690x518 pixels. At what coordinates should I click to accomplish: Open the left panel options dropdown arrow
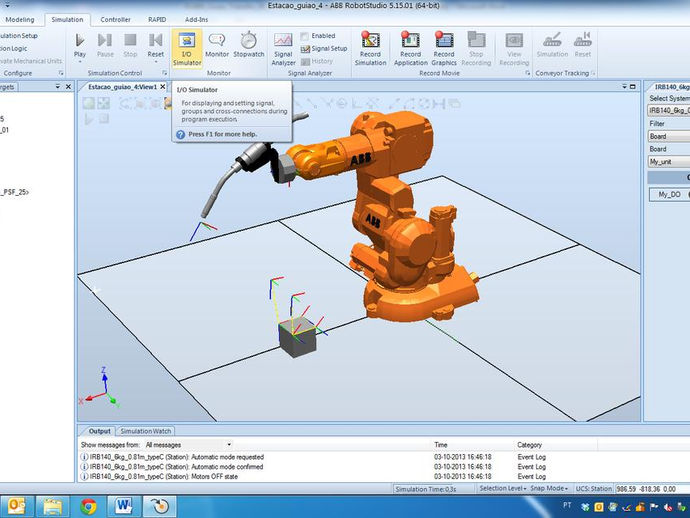58,87
